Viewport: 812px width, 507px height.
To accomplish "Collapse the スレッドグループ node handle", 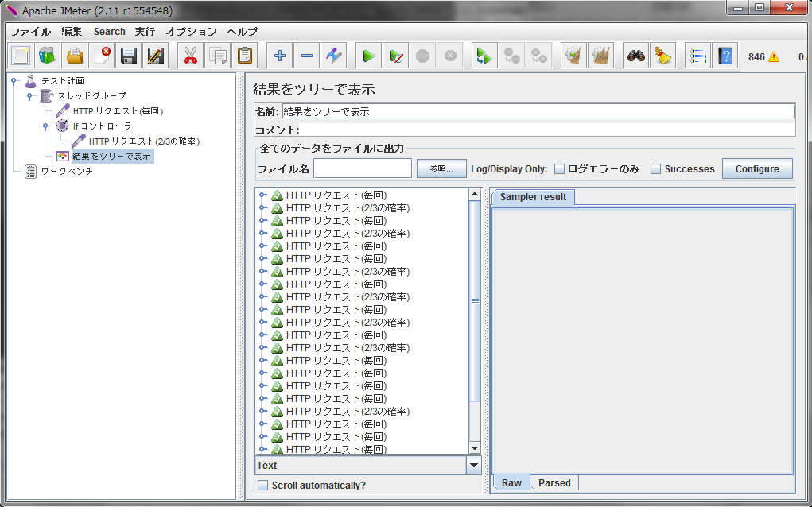I will tap(29, 95).
